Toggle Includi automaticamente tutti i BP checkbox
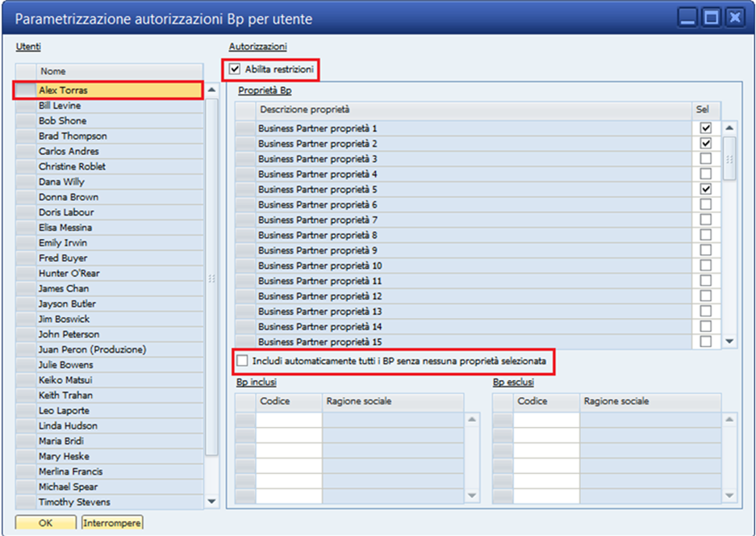 pos(243,361)
